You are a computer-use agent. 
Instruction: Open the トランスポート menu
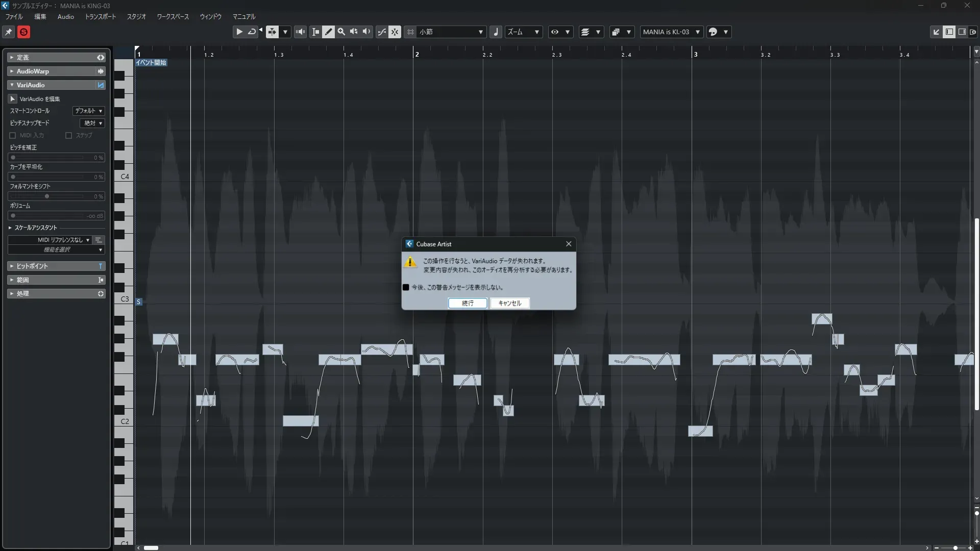100,17
